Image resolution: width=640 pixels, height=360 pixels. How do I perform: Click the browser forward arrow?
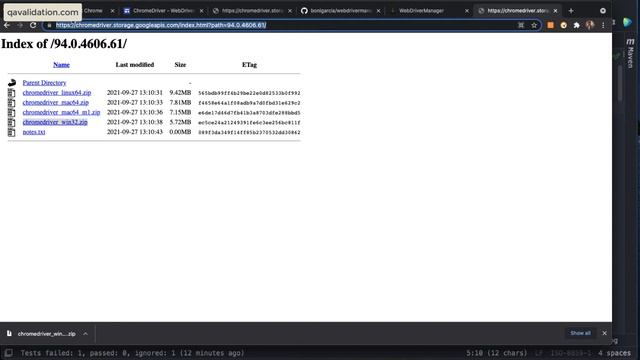coord(20,25)
